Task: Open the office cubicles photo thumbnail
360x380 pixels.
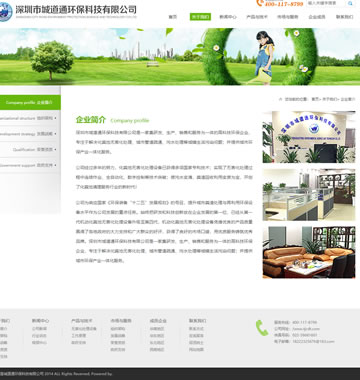Action: tap(309, 195)
